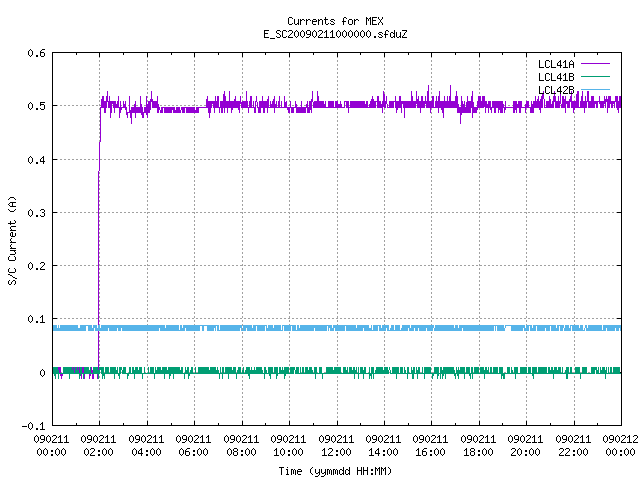Click the -0.1 y-axis tick label
The image size is (640, 480).
click(x=33, y=426)
